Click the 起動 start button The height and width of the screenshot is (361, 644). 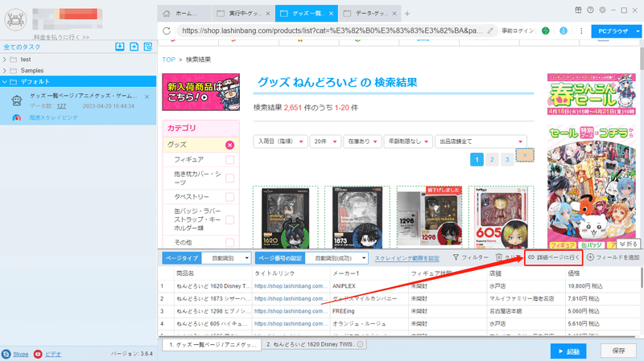click(x=568, y=351)
